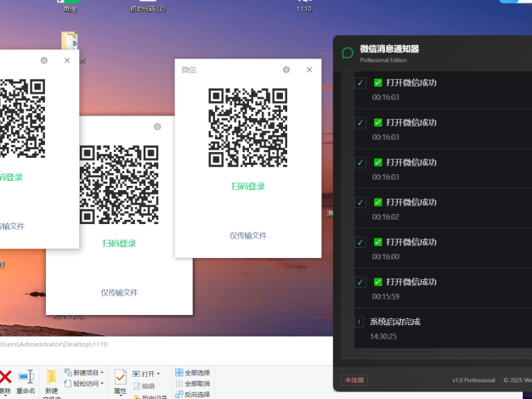This screenshot has height=399, width=532.
Task: Click the 14:30:25 timestamp in the log
Action: [383, 336]
